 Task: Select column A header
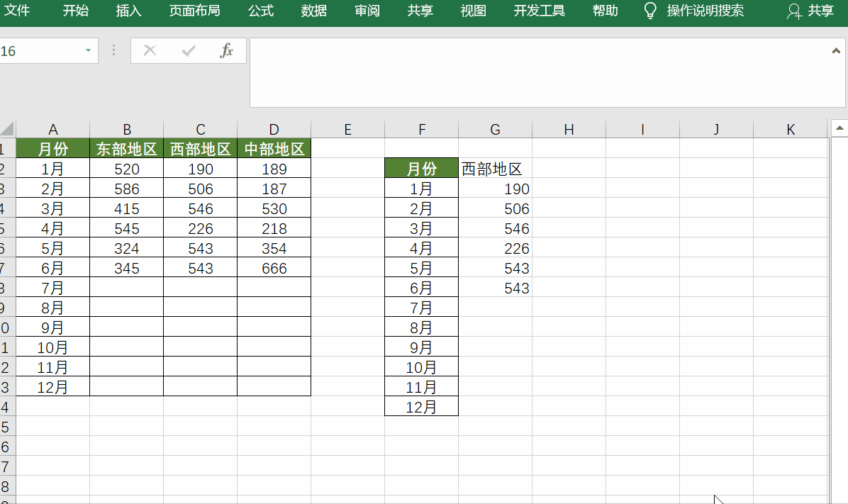(53, 129)
